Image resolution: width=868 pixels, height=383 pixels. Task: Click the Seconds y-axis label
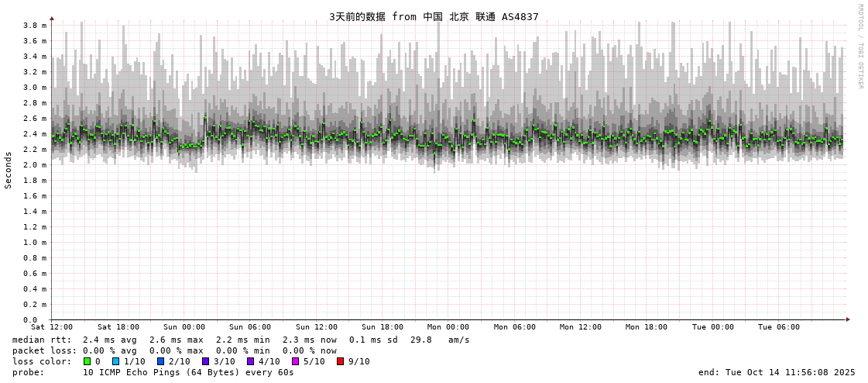pos(9,170)
